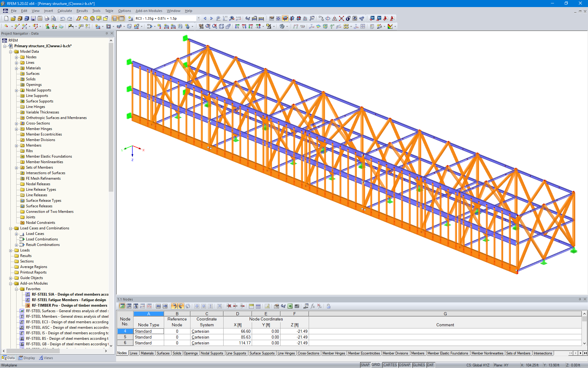Open a model with the folder icon
Screen dimensions: 588x368
coord(13,18)
